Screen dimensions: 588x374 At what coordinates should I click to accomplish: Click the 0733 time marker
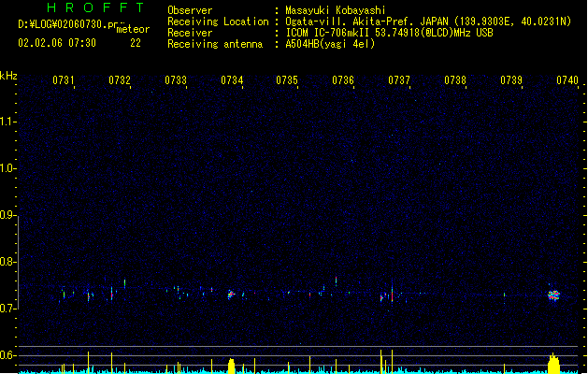tap(176, 80)
